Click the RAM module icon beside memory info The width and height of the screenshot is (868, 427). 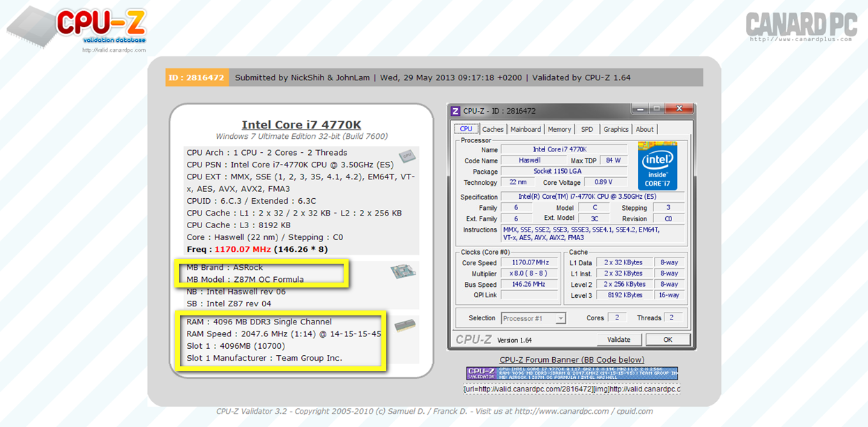point(404,326)
